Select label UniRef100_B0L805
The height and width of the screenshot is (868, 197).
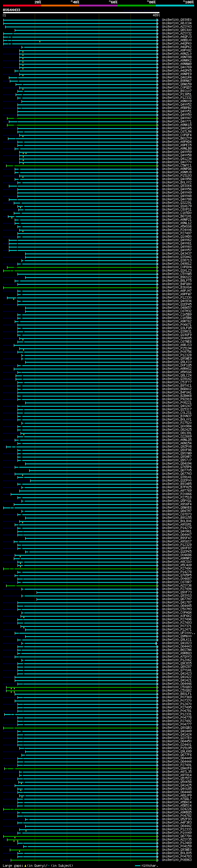click(177, 853)
